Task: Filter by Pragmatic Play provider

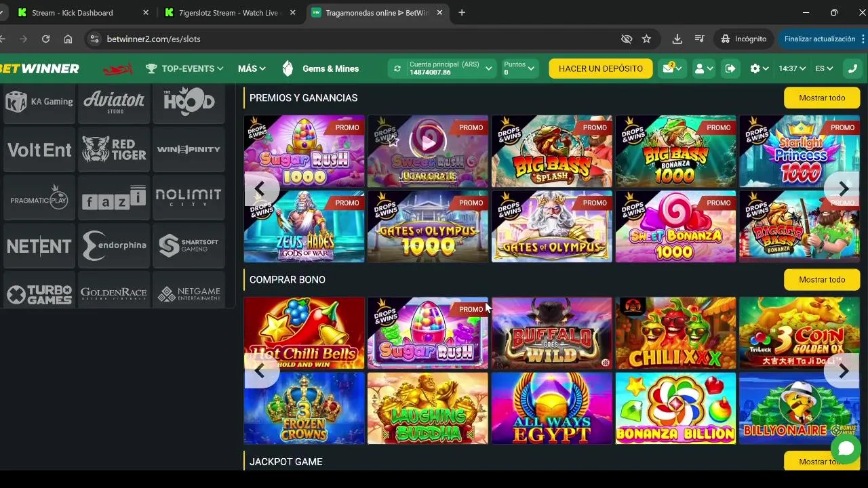Action: pyautogui.click(x=39, y=197)
